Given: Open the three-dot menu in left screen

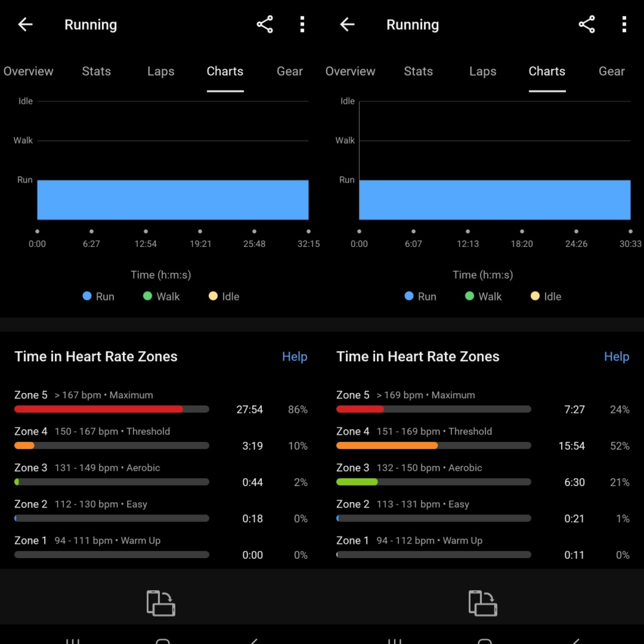Looking at the screenshot, I should [x=302, y=25].
